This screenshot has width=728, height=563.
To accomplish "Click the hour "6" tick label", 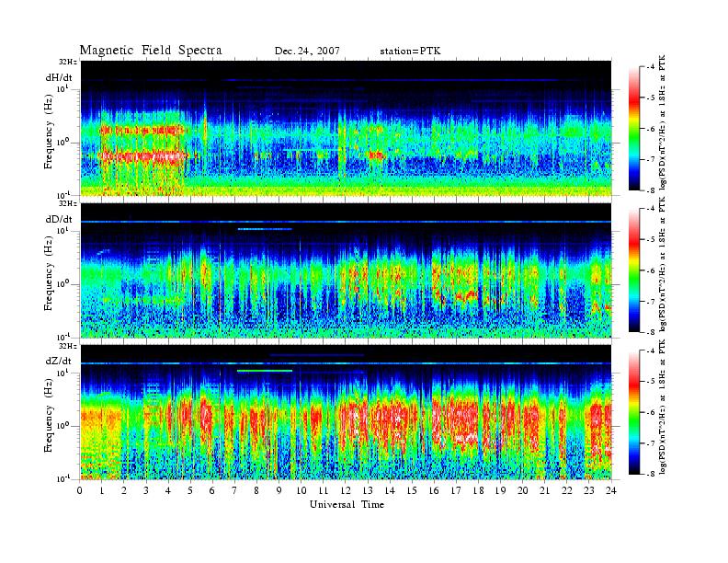I will 212,490.
